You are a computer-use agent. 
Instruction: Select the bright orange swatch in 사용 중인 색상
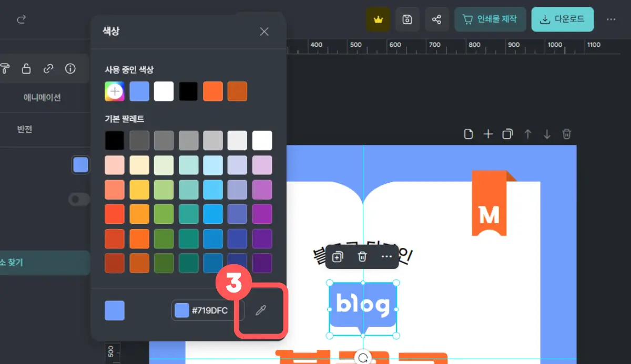point(213,91)
